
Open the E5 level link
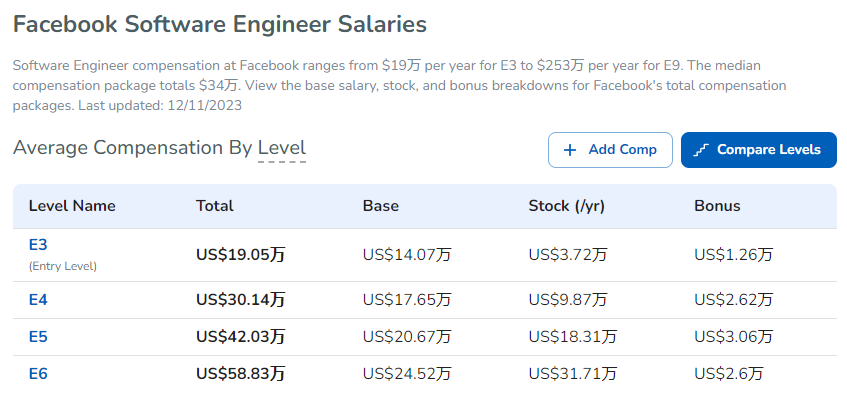coord(38,337)
